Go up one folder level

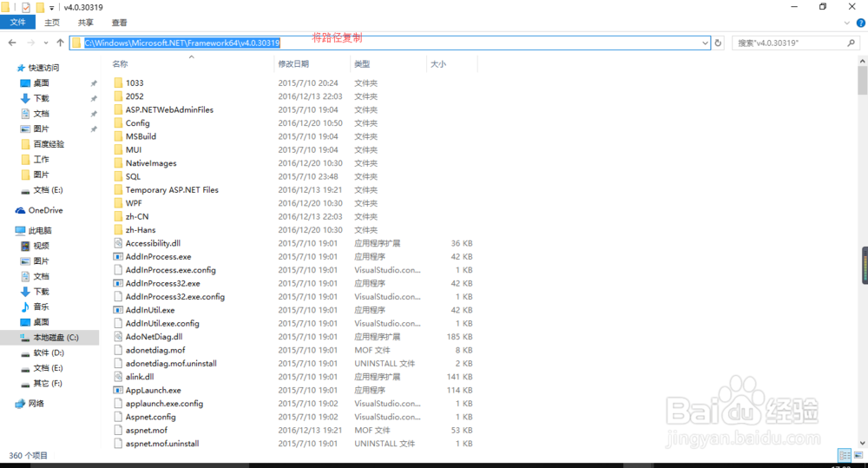[60, 43]
